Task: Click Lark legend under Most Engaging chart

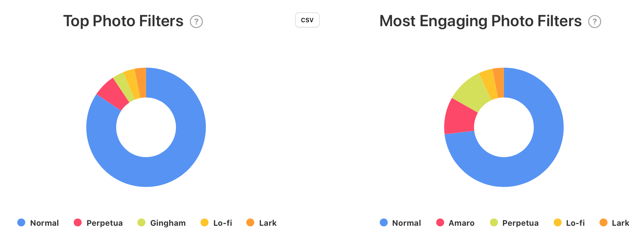Action: (614, 223)
